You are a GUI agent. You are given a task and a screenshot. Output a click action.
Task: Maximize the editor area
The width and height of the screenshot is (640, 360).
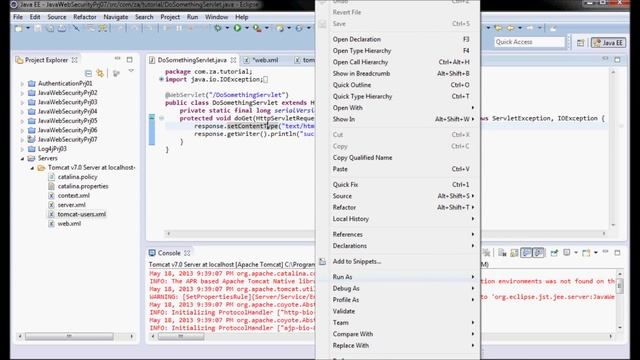[617, 60]
